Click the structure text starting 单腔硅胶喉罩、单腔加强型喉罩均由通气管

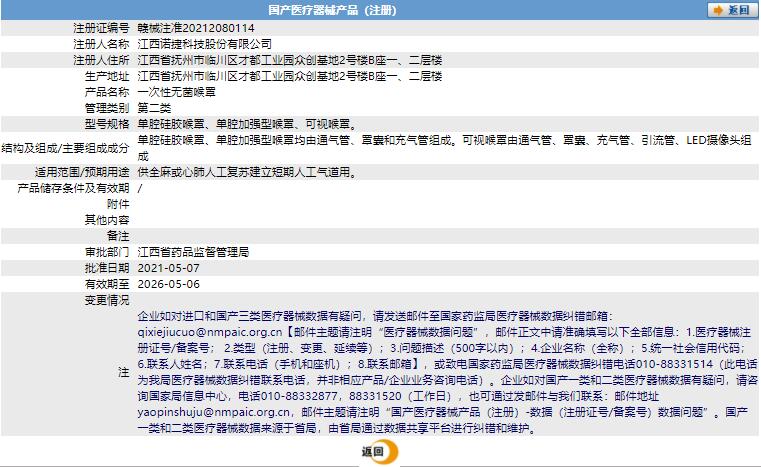pos(444,148)
